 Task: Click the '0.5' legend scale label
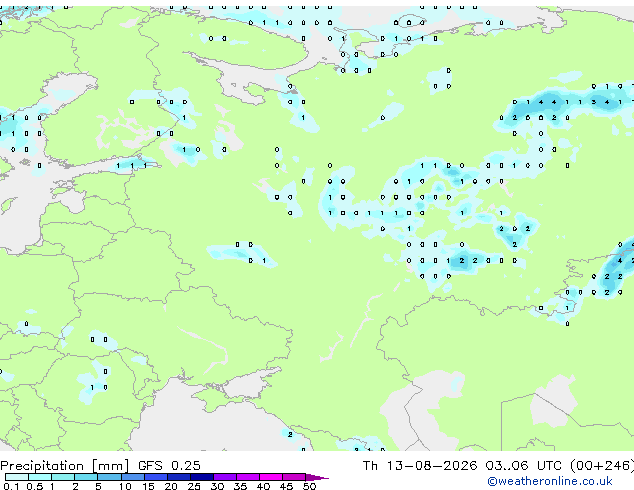point(35,486)
